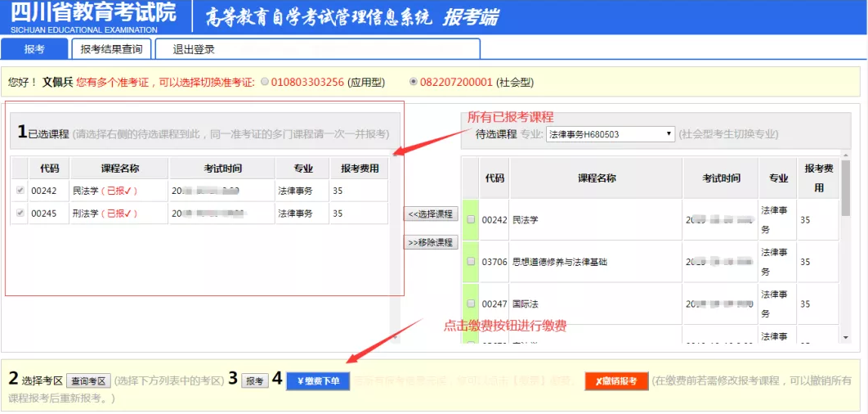
Task: Check 03706 思想道德修养与法律基础 checkbox
Action: pyautogui.click(x=471, y=262)
